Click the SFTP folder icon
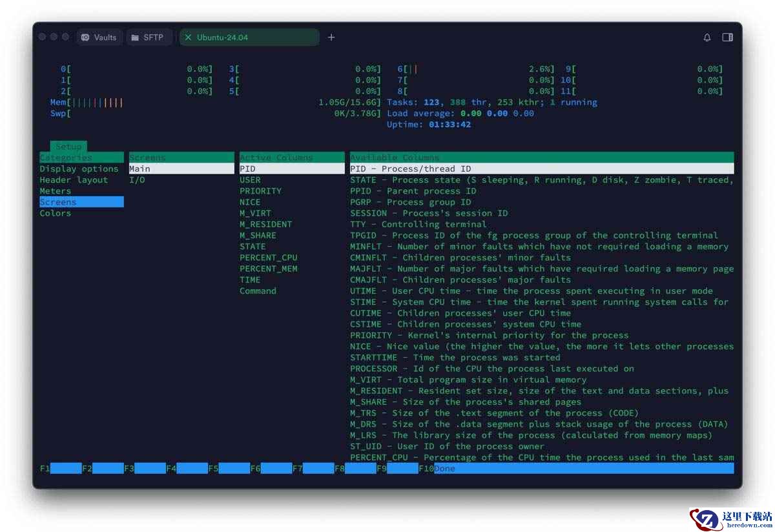 click(x=135, y=37)
